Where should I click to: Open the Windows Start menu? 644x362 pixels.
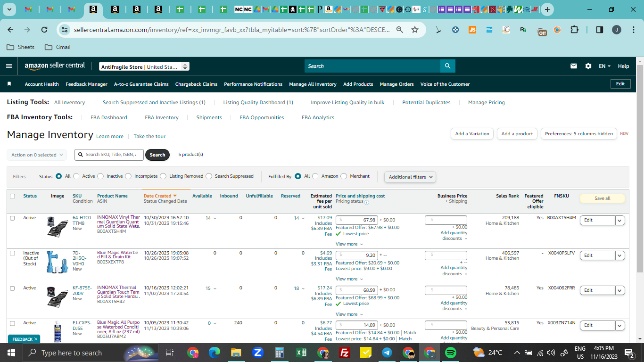(x=11, y=353)
